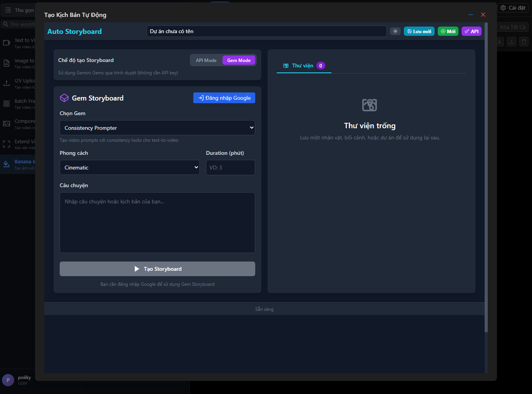This screenshot has height=394, width=532.
Task: Expand the Phong cách Cinematic dropdown
Action: 129,168
